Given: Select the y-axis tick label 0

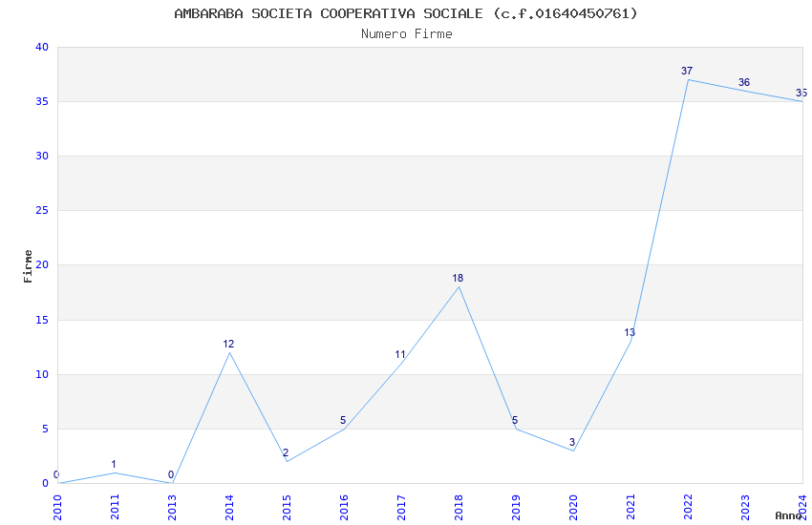Looking at the screenshot, I should coord(46,483).
